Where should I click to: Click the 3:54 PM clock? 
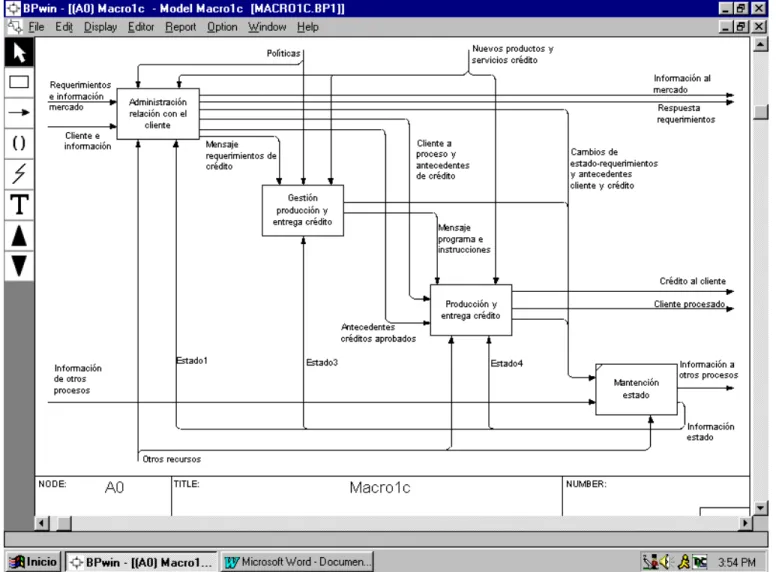737,563
